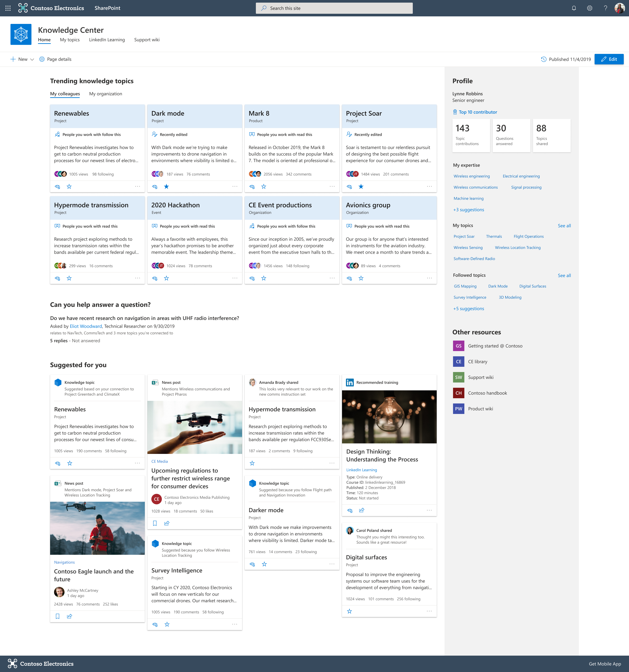Star the Survey Intelligence card
Viewport: 629px width, 672px height.
pos(167,624)
